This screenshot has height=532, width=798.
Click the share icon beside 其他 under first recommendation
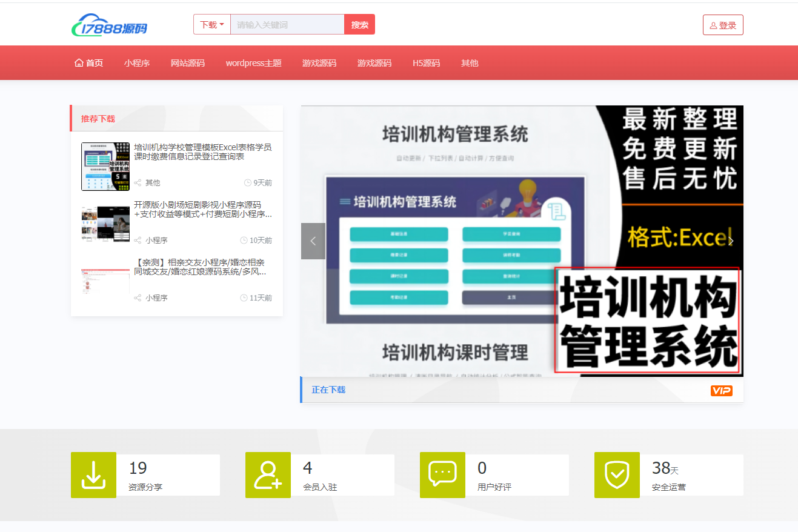coord(138,182)
